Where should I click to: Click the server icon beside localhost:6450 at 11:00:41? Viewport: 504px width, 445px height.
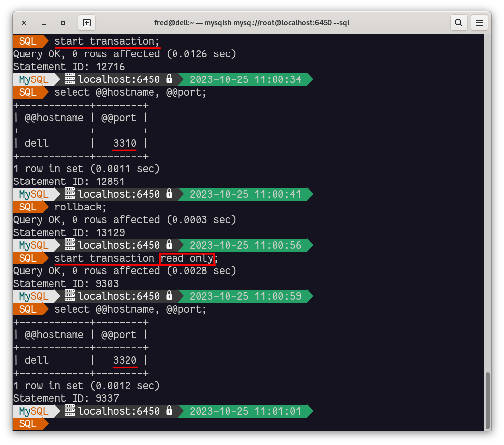69,194
